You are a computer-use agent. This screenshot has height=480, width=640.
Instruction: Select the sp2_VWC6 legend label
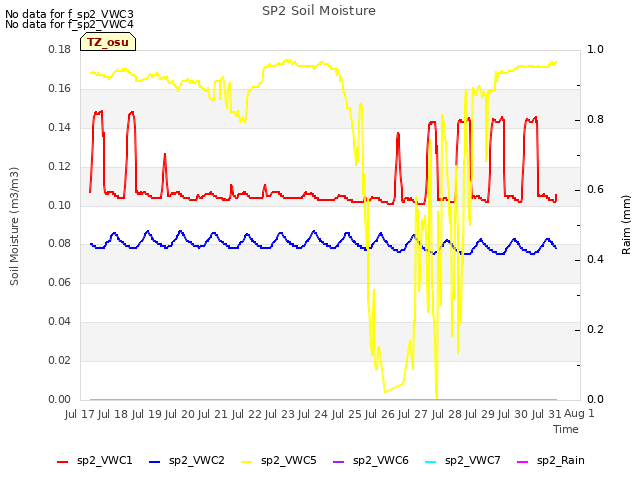pos(381,461)
